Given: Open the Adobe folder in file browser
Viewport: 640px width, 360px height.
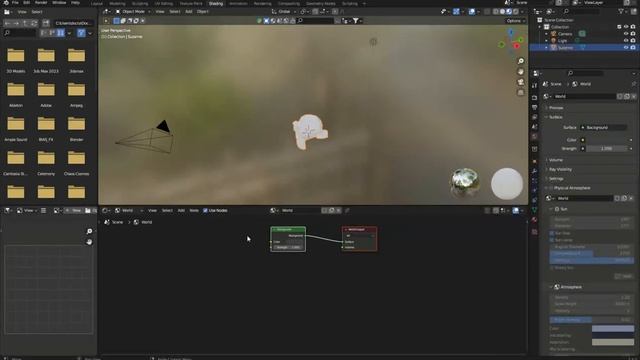Looking at the screenshot, I should (x=46, y=94).
